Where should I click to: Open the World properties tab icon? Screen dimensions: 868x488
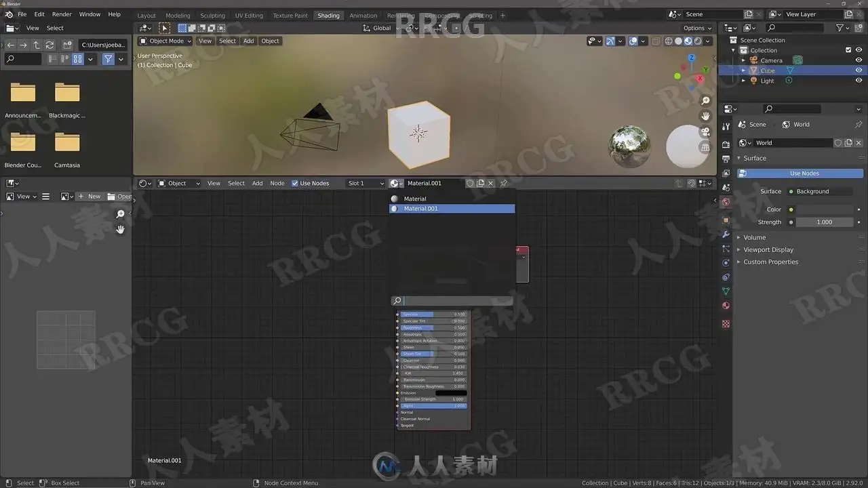pos(726,202)
